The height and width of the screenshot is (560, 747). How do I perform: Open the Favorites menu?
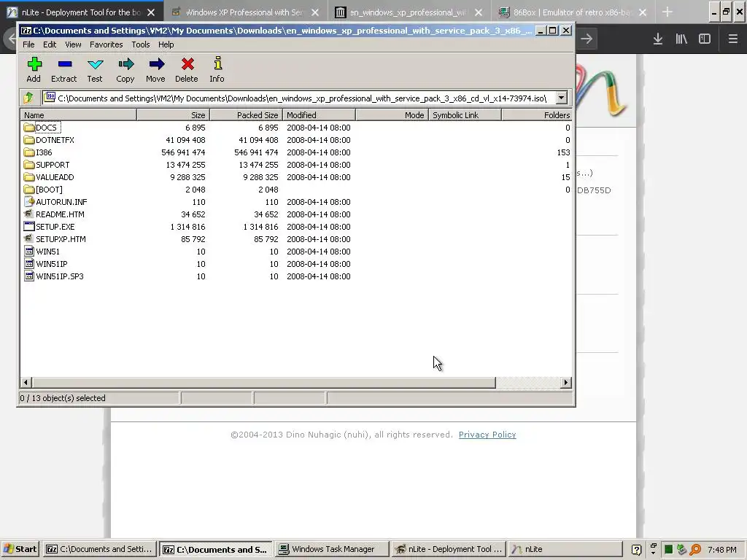[x=107, y=44]
